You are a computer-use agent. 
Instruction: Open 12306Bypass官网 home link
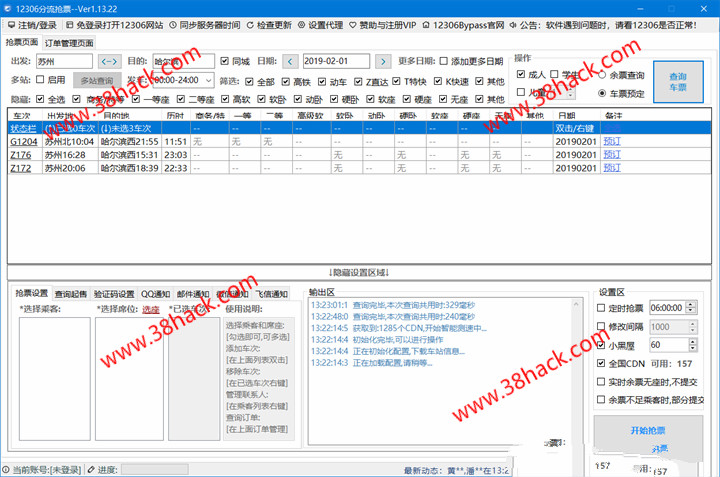coord(463,25)
